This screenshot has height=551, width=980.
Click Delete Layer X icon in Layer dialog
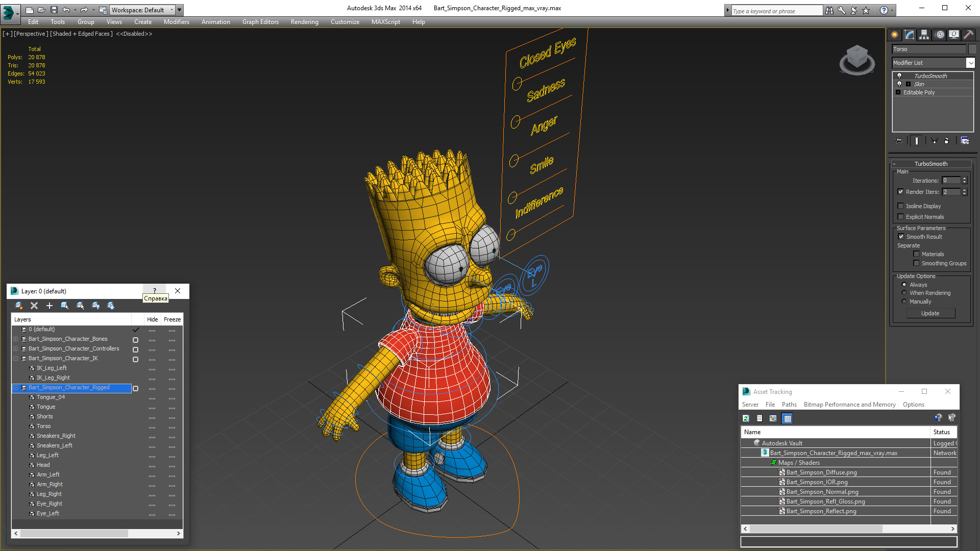(34, 306)
